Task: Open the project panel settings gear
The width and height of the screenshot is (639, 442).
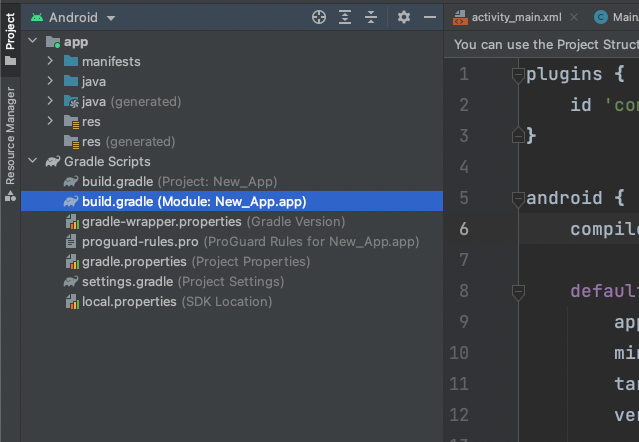Action: pos(403,17)
